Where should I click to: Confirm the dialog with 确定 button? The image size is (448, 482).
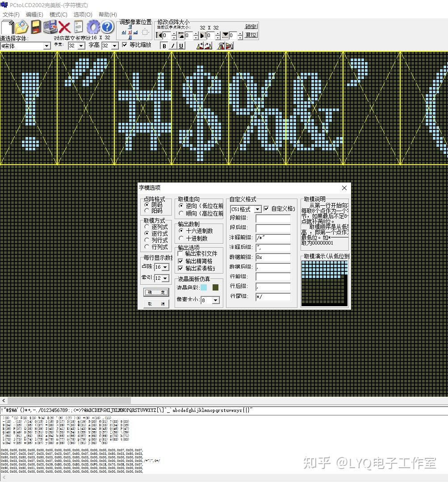point(156,292)
